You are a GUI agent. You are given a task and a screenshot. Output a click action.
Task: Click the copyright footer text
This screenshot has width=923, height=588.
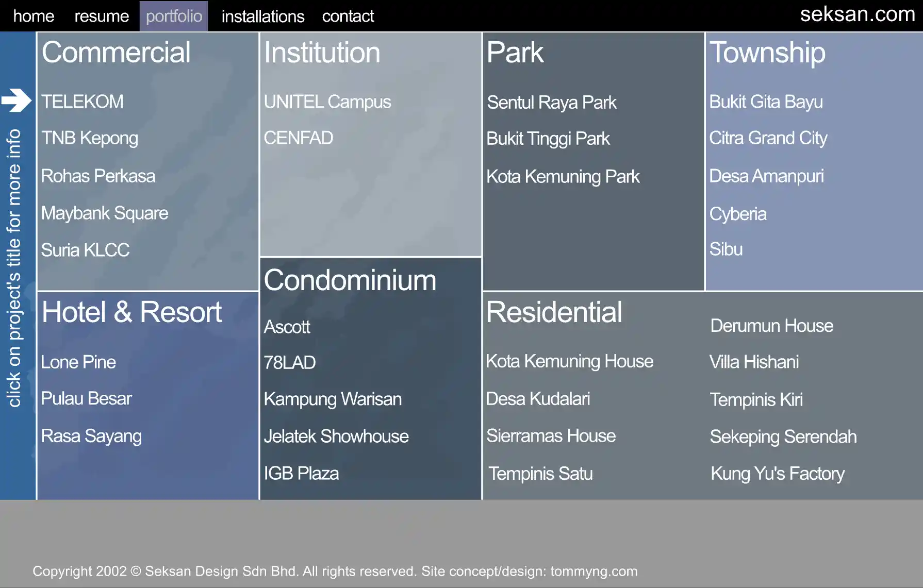[x=335, y=571]
